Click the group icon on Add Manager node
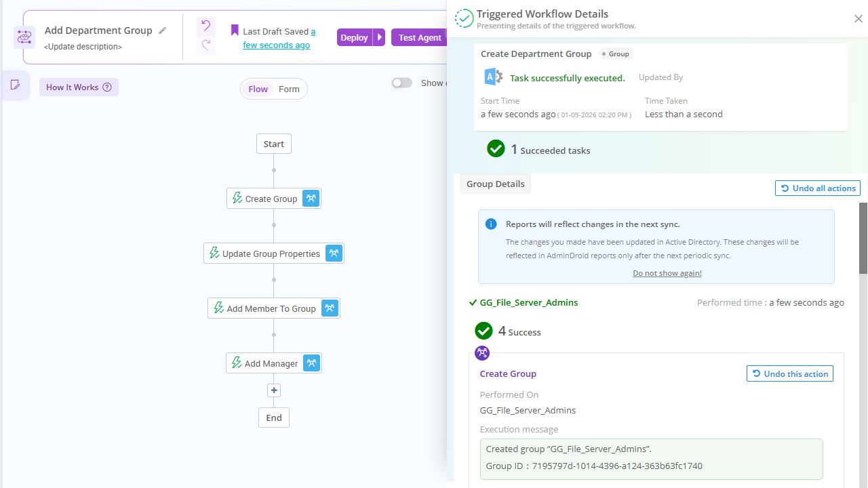The image size is (868, 488). click(x=311, y=363)
